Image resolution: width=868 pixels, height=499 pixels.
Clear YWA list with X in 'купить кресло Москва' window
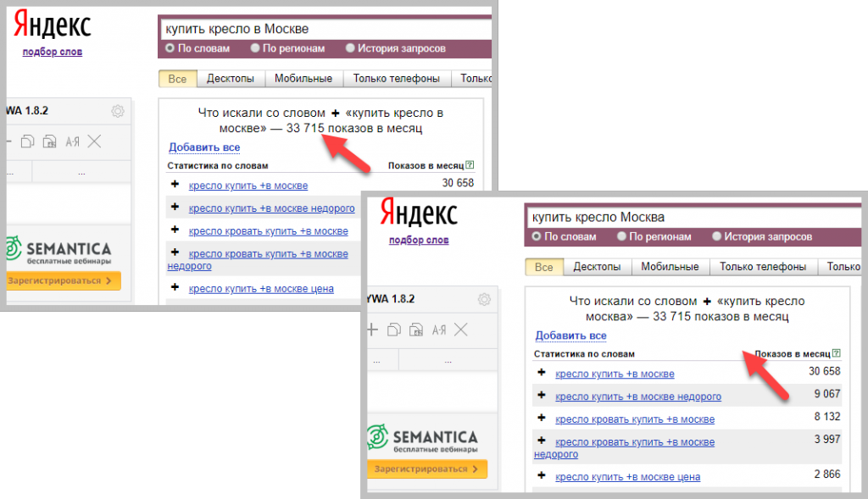461,330
